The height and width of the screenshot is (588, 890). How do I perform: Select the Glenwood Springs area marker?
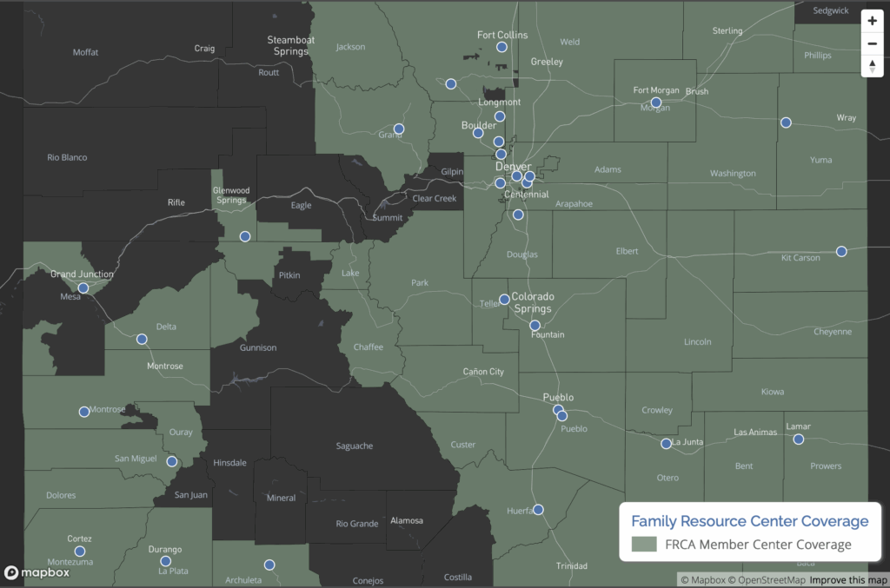[245, 236]
